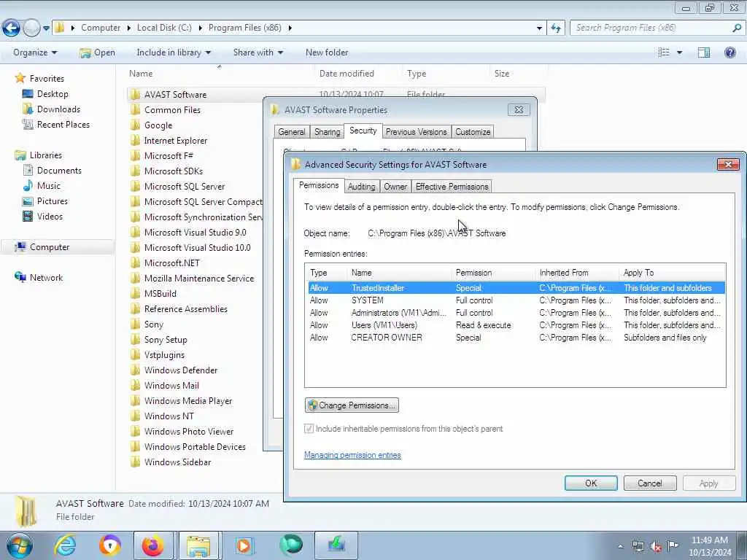Open the Windows Start button
This screenshot has height=560, width=747.
[20, 545]
